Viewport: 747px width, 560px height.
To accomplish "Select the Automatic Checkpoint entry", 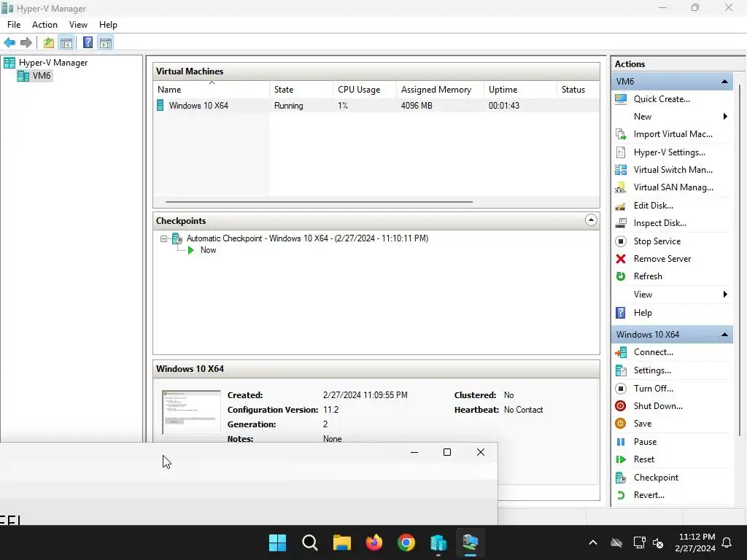I will point(307,238).
